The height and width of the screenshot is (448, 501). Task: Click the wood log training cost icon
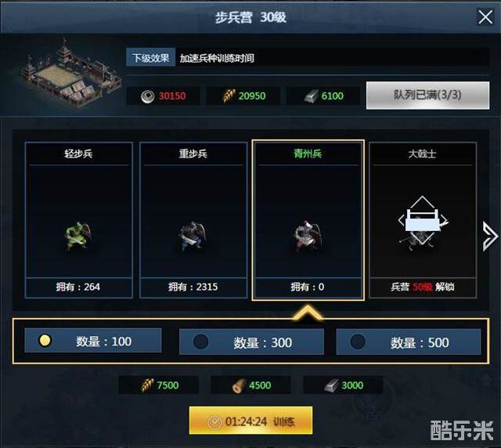click(239, 385)
